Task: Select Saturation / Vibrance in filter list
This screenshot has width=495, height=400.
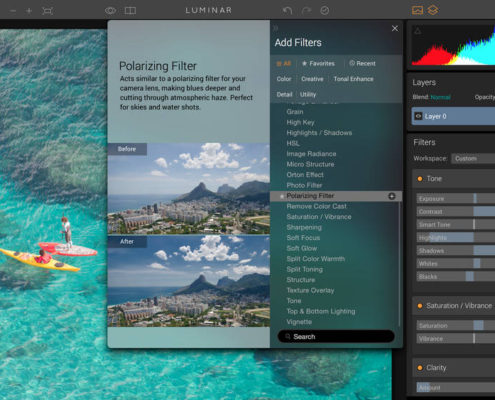Action: (319, 217)
